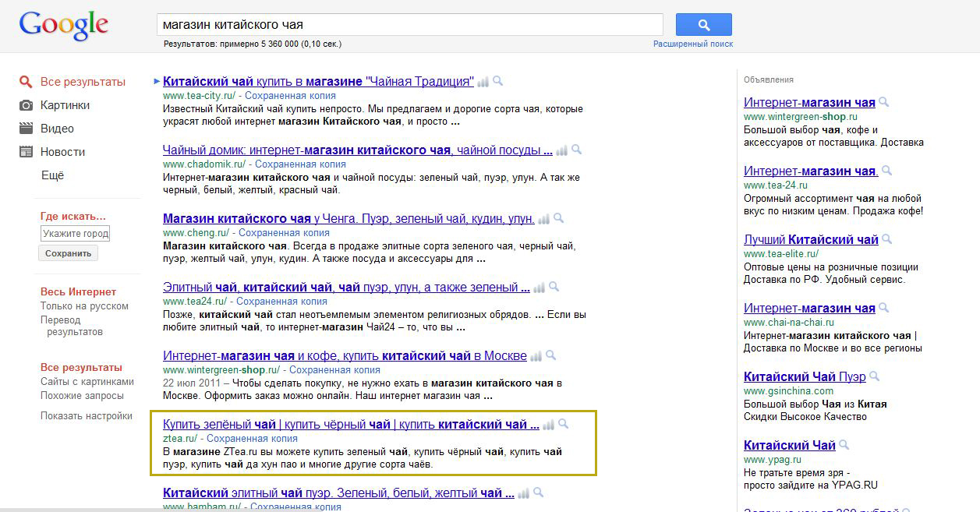Image resolution: width=980 pixels, height=512 pixels.
Task: Open "Интернет-магазин чая и кофе" result title
Action: [x=345, y=355]
